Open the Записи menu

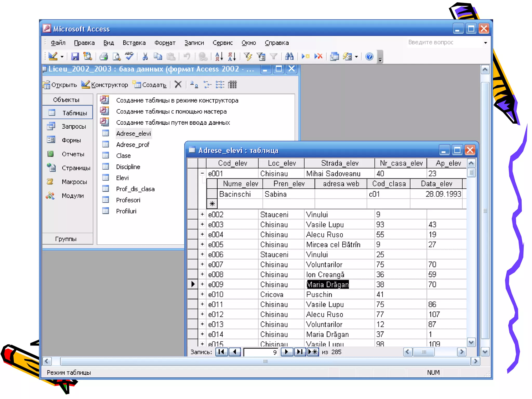point(194,43)
